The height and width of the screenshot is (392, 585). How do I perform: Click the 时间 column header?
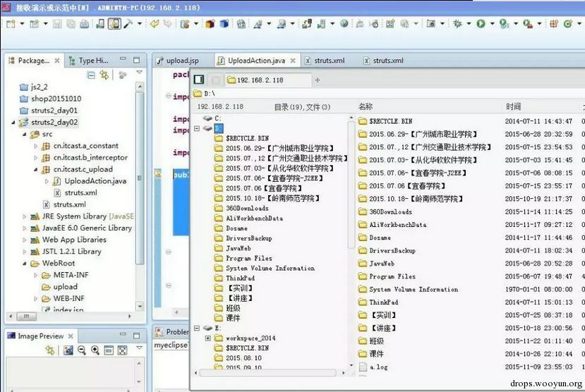click(513, 106)
